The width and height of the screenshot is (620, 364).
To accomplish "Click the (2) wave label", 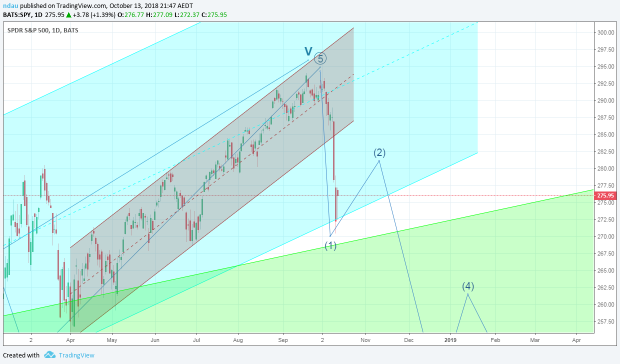I will pyautogui.click(x=380, y=153).
